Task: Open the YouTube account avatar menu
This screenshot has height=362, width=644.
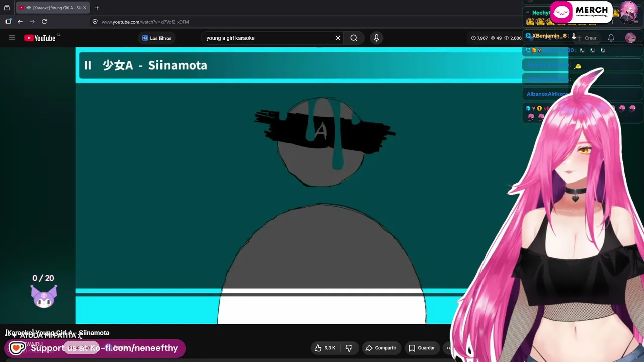Action: pyautogui.click(x=630, y=38)
